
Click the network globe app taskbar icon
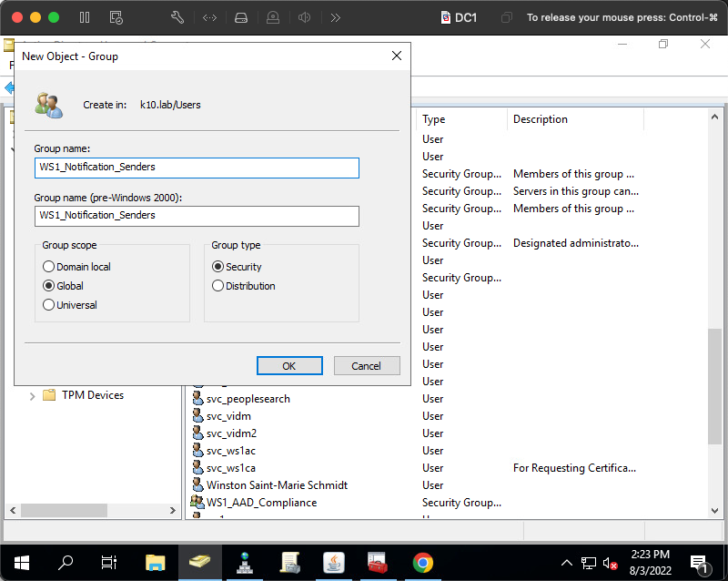[245, 563]
